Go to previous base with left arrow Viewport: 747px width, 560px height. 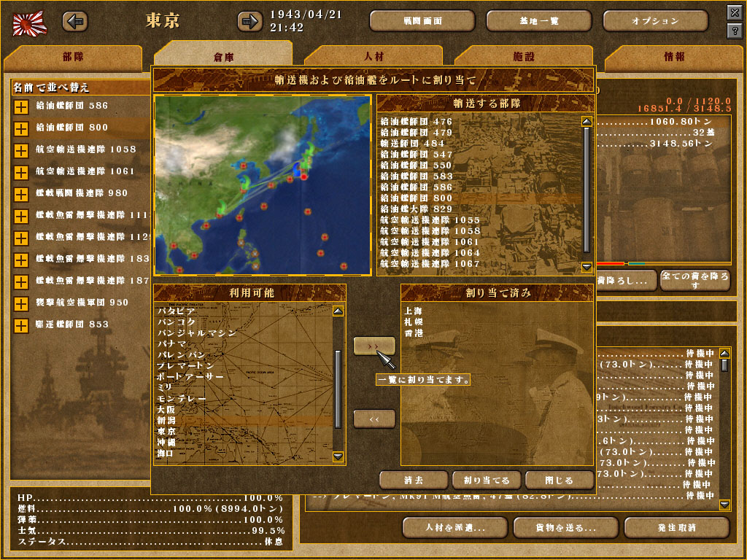coord(74,22)
